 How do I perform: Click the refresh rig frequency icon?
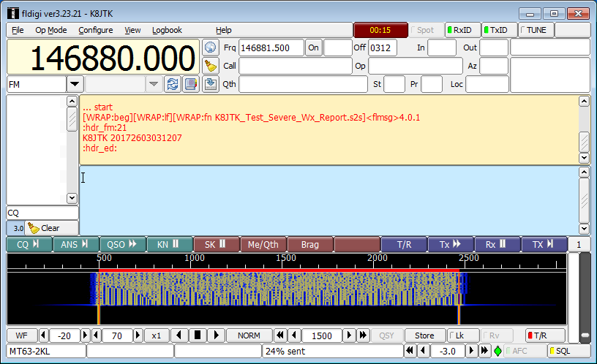click(x=173, y=84)
